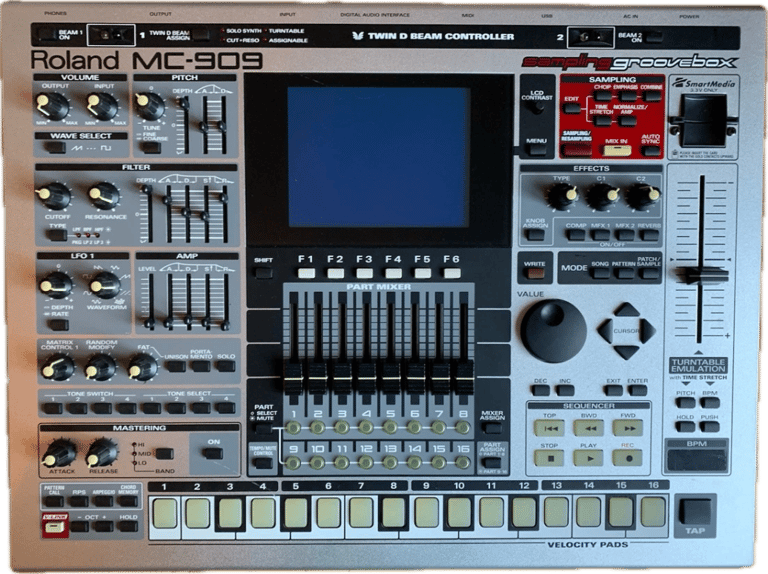This screenshot has height=574, width=768.
Task: Open the KNOB ASSIGN selector
Action: point(535,235)
